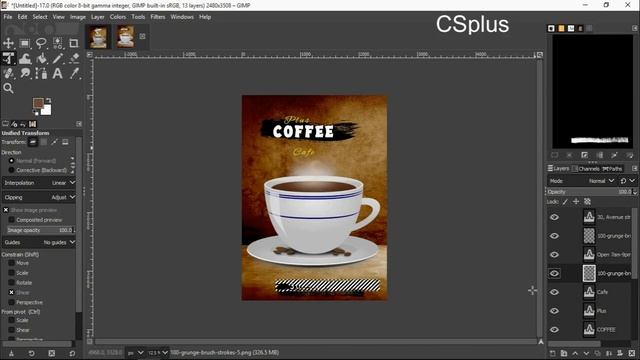Delete the selected layer
Viewport: 640px width, 360px height.
[x=632, y=353]
